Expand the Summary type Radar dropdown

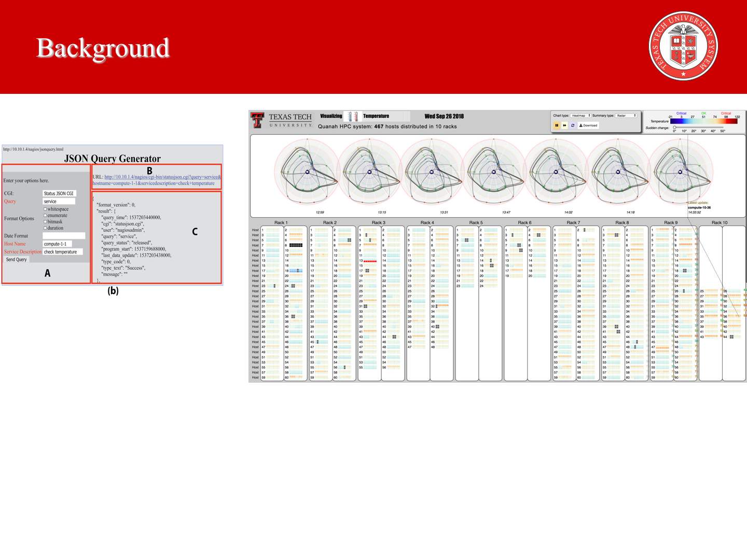click(626, 116)
